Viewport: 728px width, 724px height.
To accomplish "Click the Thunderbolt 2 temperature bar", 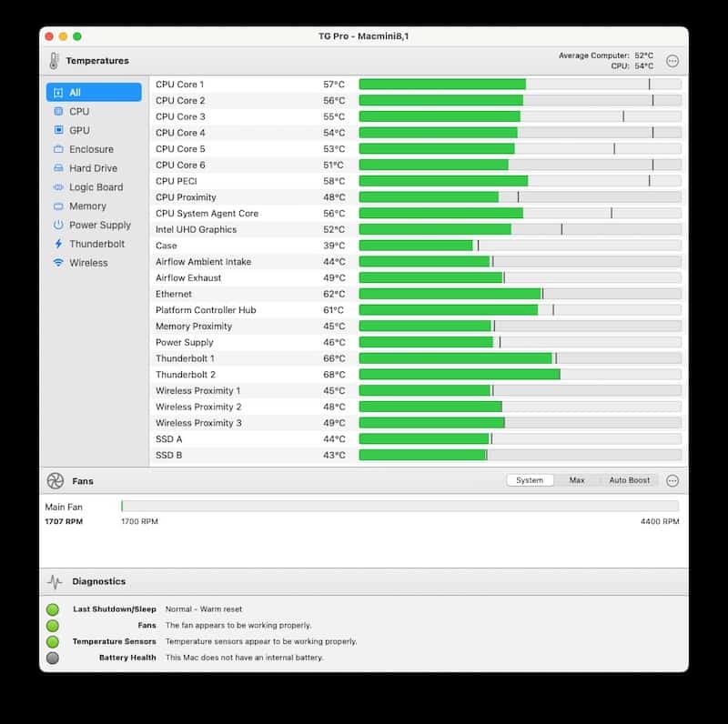I will [520, 374].
